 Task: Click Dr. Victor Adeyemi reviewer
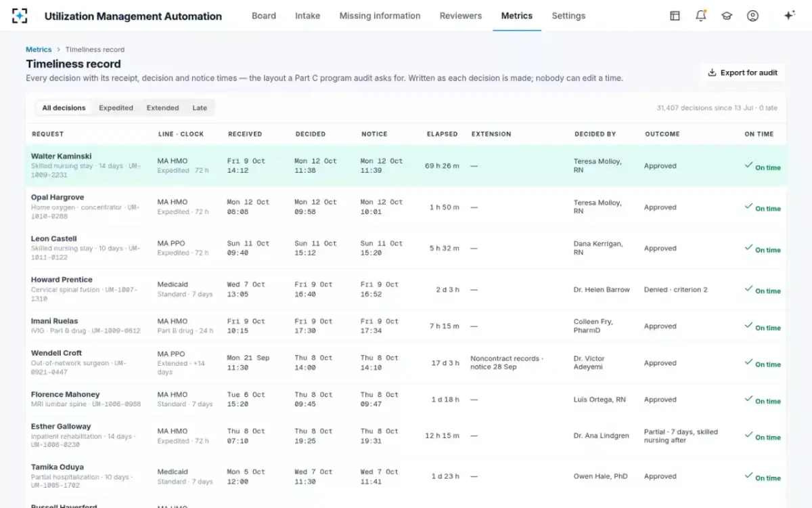[590, 363]
